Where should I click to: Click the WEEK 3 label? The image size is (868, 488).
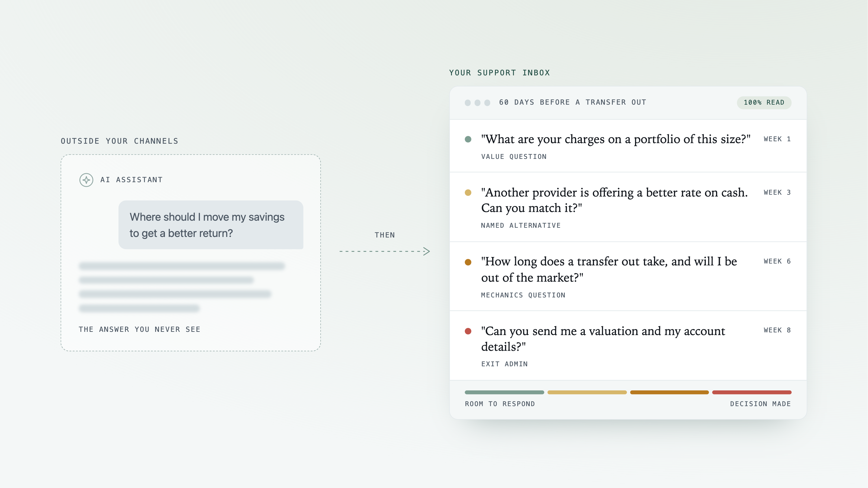[x=777, y=193]
